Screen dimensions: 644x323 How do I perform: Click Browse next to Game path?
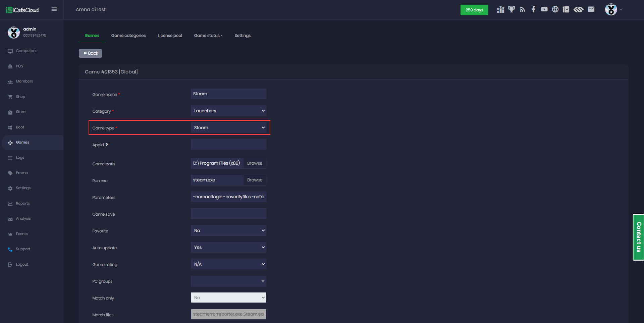point(255,163)
